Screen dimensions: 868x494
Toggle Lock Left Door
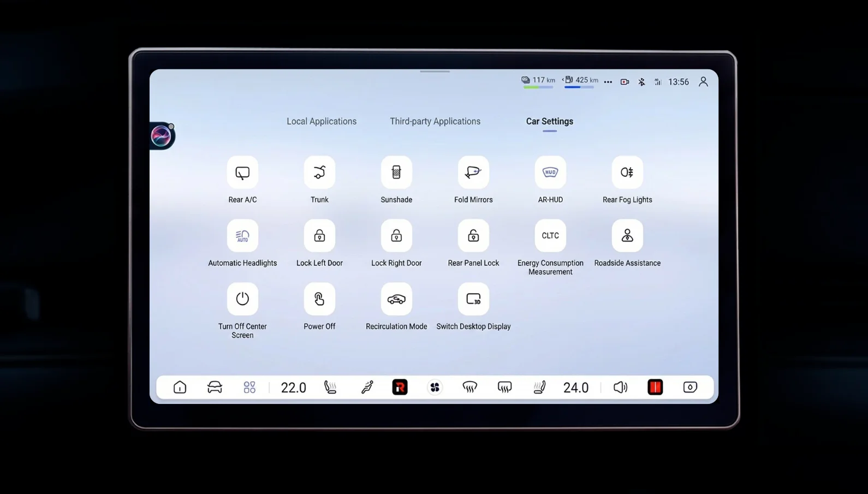[x=319, y=236]
